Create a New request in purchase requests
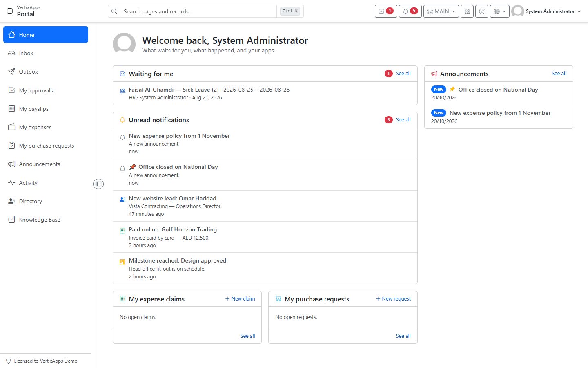This screenshot has width=588, height=368. pos(393,299)
